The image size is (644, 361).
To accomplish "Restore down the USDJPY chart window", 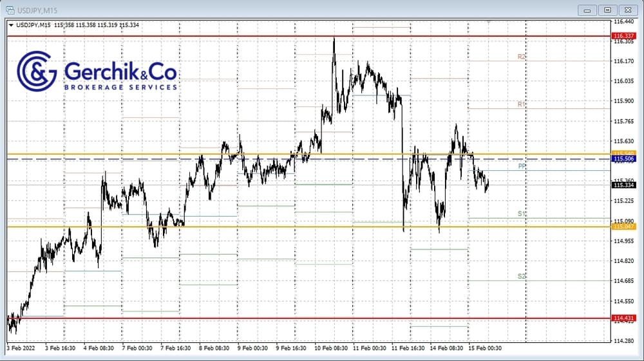I will tap(607, 10).
